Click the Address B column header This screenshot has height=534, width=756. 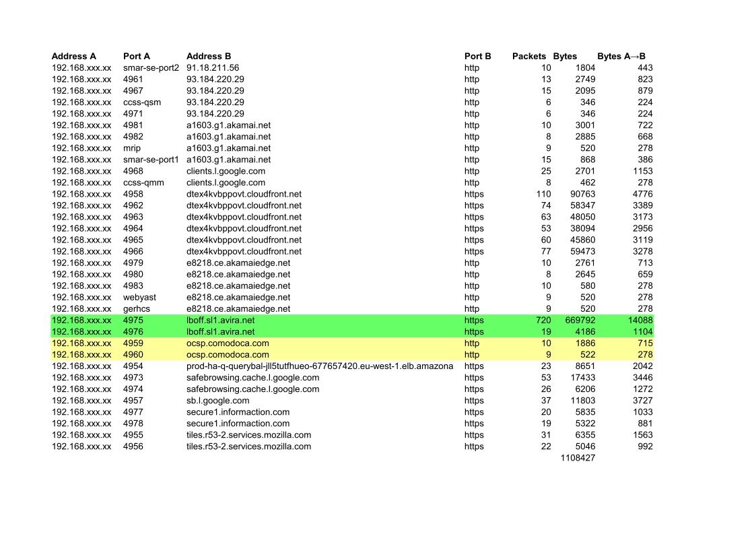pos(209,57)
